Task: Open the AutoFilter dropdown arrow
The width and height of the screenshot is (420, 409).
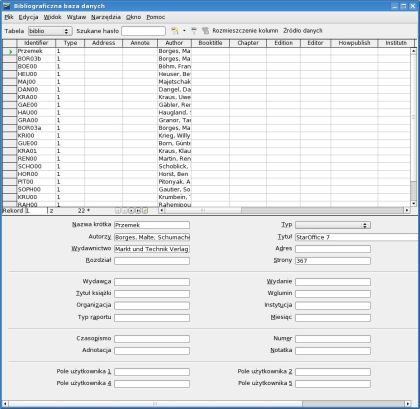Action: tap(184, 31)
